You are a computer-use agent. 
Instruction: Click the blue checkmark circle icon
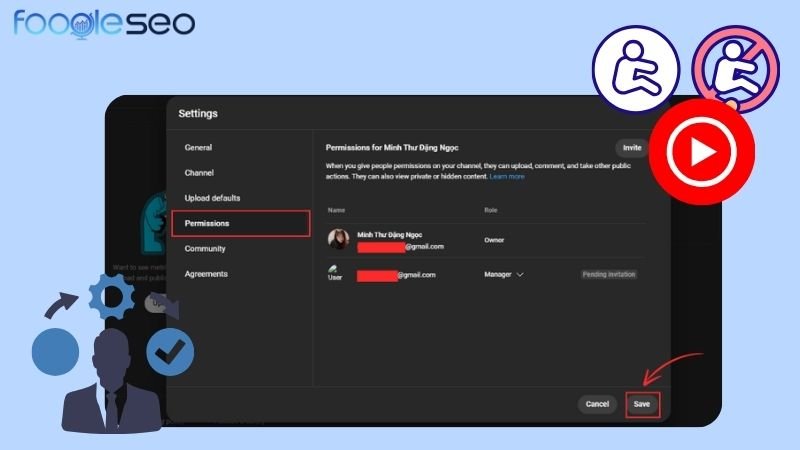(170, 352)
